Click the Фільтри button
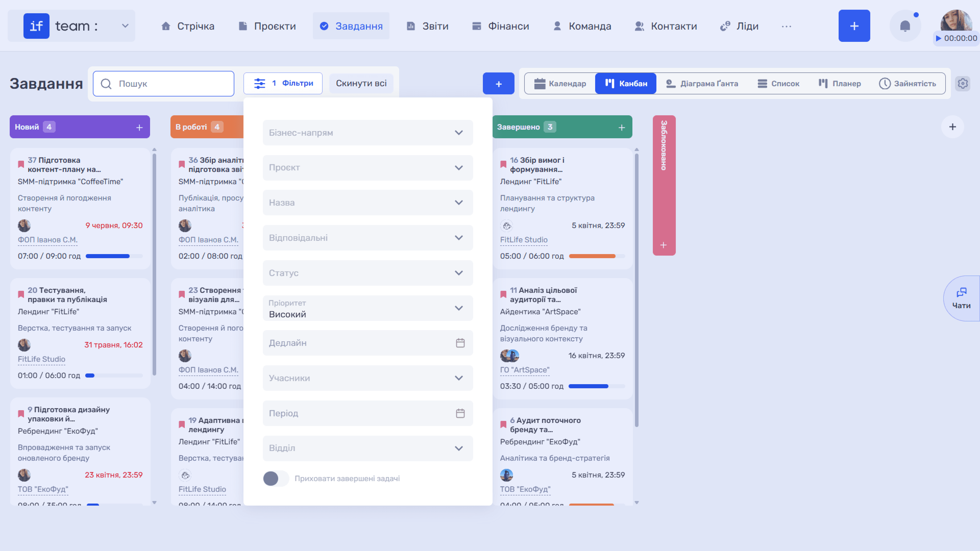Viewport: 980px width, 551px height. click(x=283, y=83)
